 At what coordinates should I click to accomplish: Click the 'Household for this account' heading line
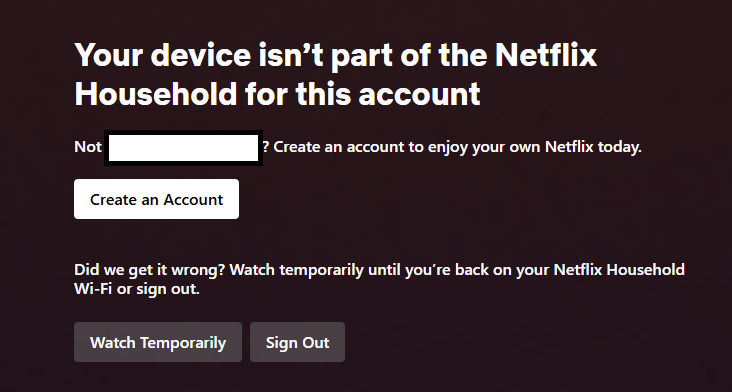[277, 94]
